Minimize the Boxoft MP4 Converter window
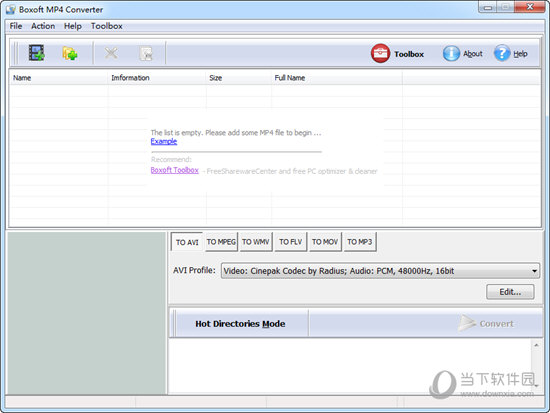Screen dimensions: 550x413 point(487,7)
